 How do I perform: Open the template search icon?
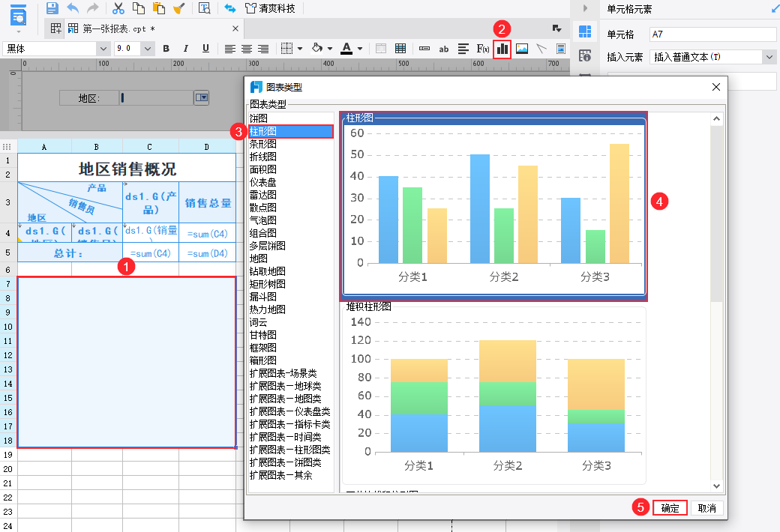coord(204,8)
